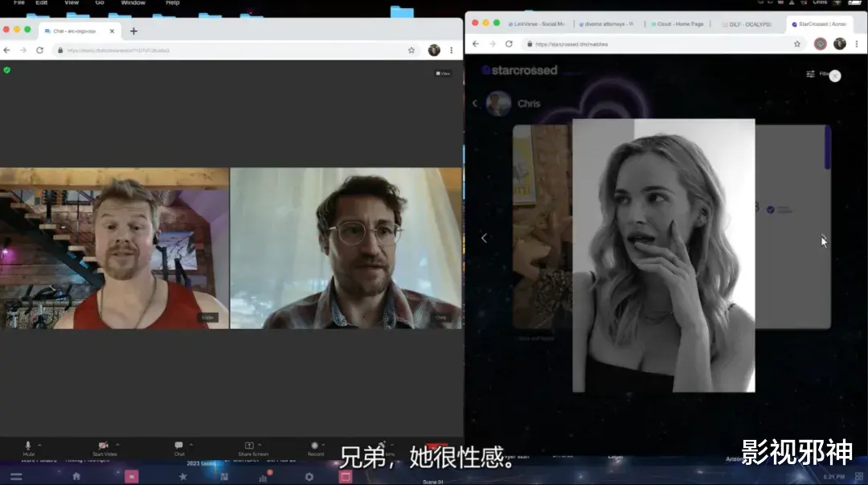Open the gear settings icon in bottom dock
The height and width of the screenshot is (485, 868).
(309, 477)
